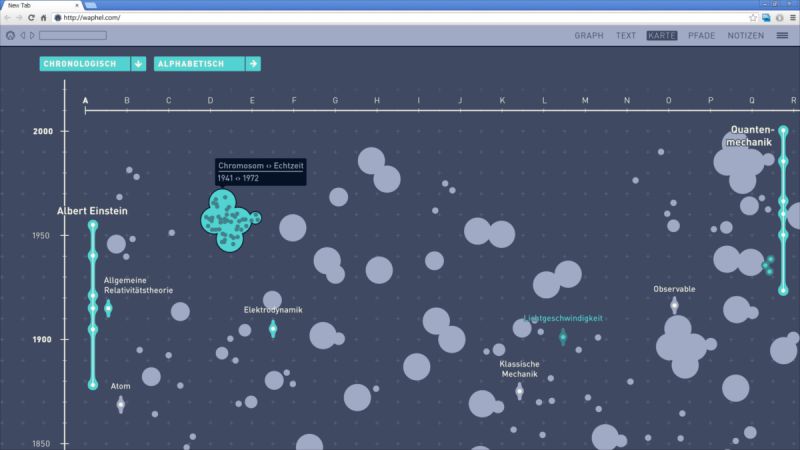Select the highlighted Chromosom-Echtzeit cluster bubble
800x450 pixels.
click(230, 221)
